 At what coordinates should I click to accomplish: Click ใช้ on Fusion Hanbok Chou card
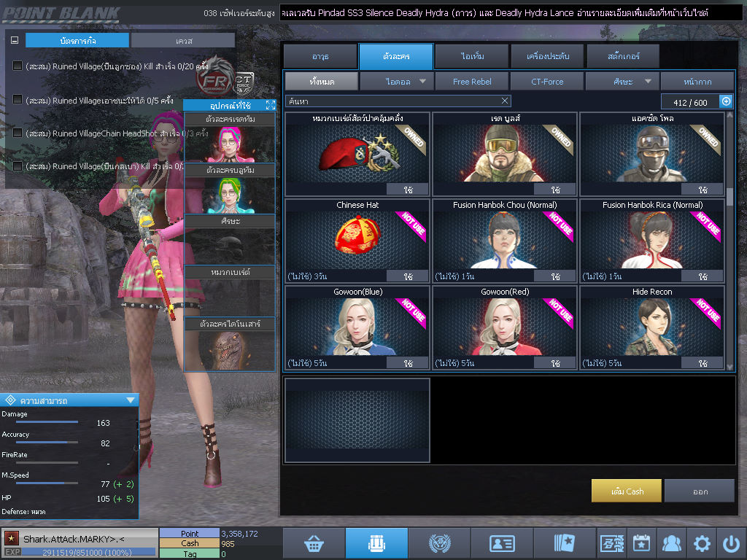[x=555, y=276]
